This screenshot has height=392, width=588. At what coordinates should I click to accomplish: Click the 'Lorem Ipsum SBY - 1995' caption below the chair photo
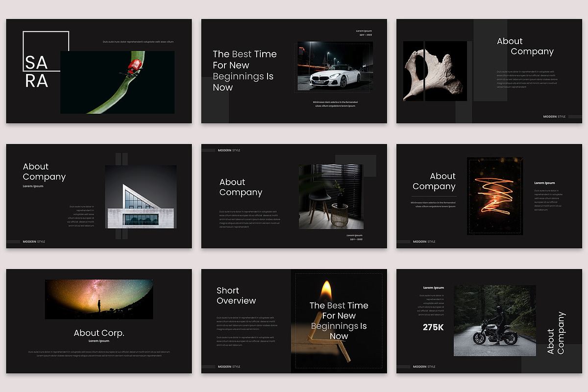354,237
